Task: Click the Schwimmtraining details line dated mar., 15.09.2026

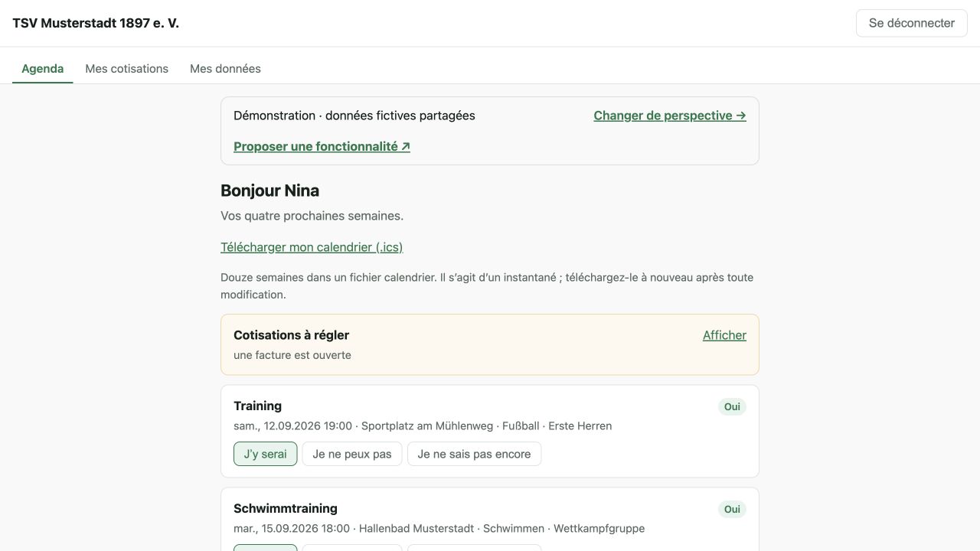Action: tap(439, 529)
